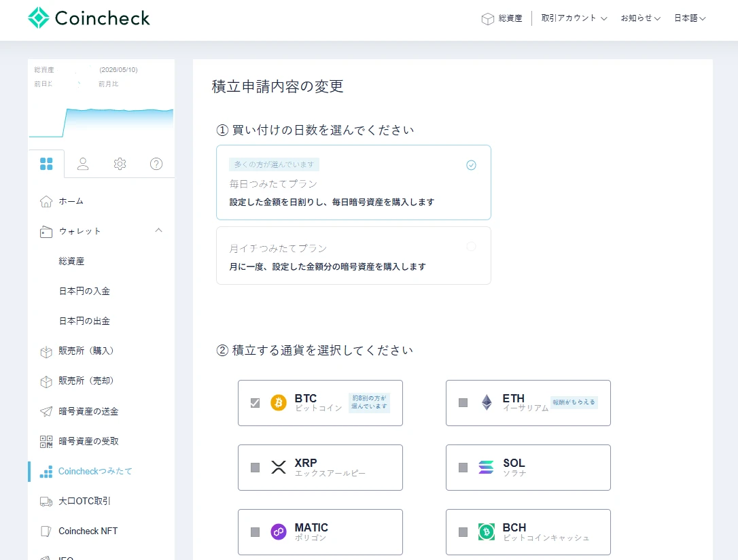Click the Coincheck NFT card icon
The image size is (738, 560).
click(46, 531)
